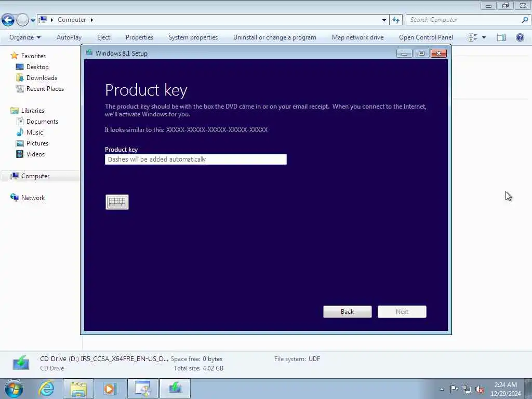Open Control Panel from toolbar

coord(426,37)
